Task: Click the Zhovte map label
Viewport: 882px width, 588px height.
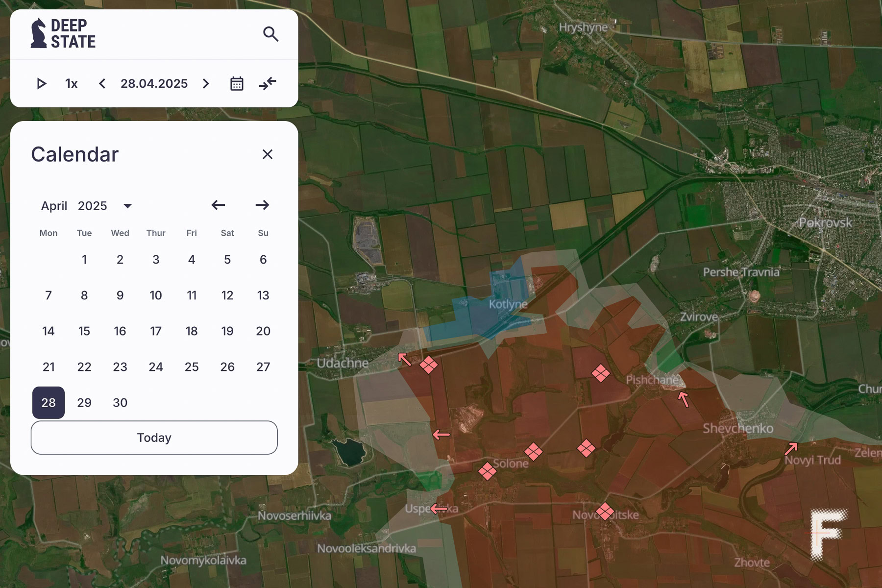Action: pos(752,563)
